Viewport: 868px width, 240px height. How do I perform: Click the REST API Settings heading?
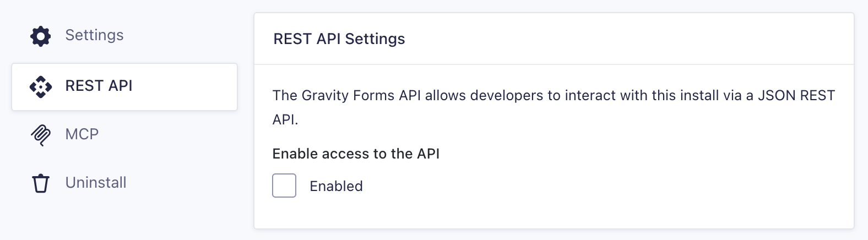[339, 39]
